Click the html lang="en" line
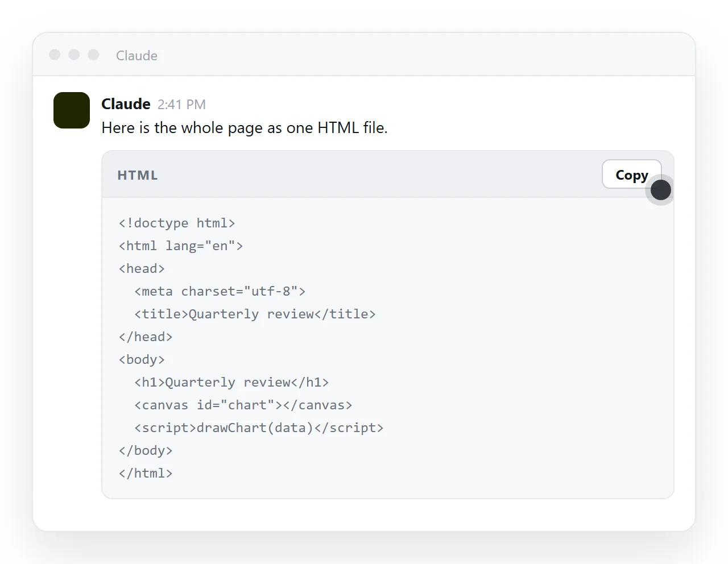 click(x=181, y=246)
